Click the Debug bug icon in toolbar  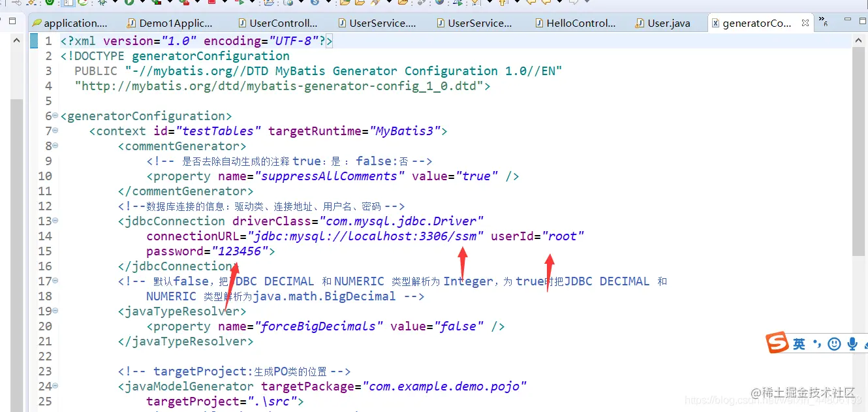[102, 3]
